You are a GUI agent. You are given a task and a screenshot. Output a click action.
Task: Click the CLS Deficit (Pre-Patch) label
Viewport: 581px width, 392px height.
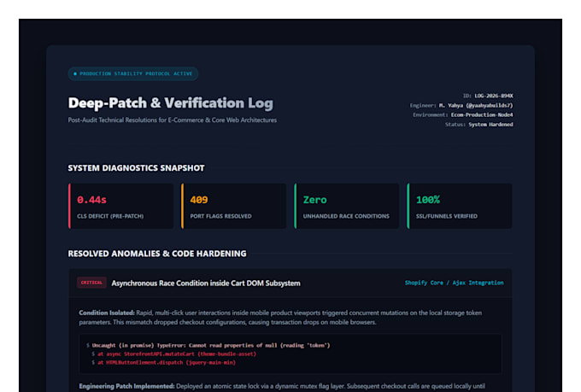point(110,216)
